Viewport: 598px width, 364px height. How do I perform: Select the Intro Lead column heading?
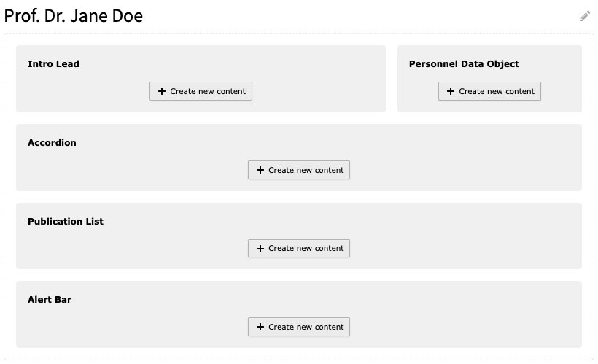click(x=53, y=64)
